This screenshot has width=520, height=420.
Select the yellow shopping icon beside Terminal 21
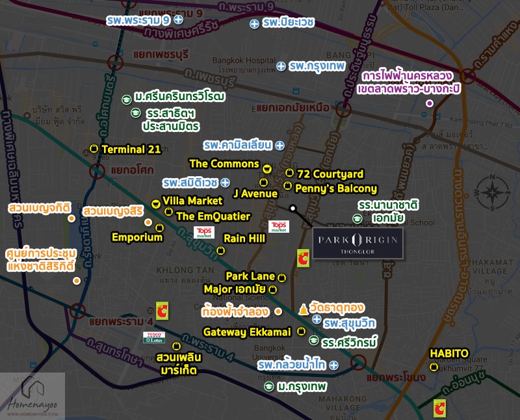coord(94,149)
